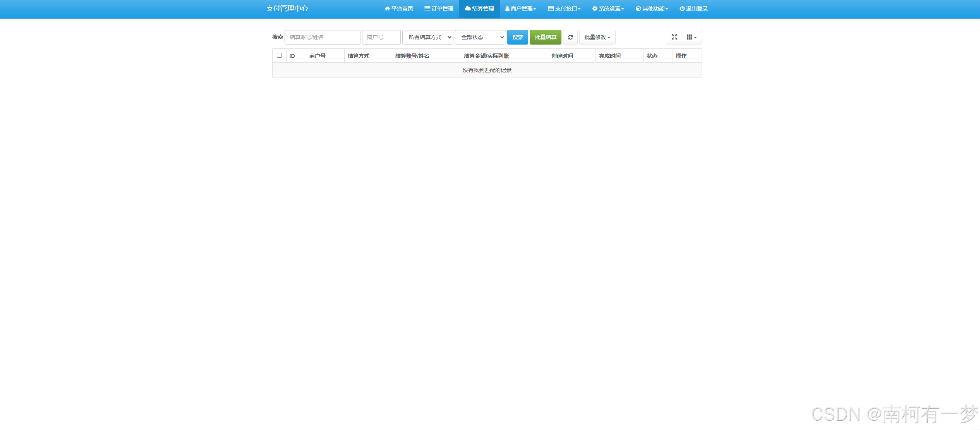Viewport: 980px width, 430px height.
Task: Check the select-all checkbox in table header
Action: pyautogui.click(x=279, y=55)
